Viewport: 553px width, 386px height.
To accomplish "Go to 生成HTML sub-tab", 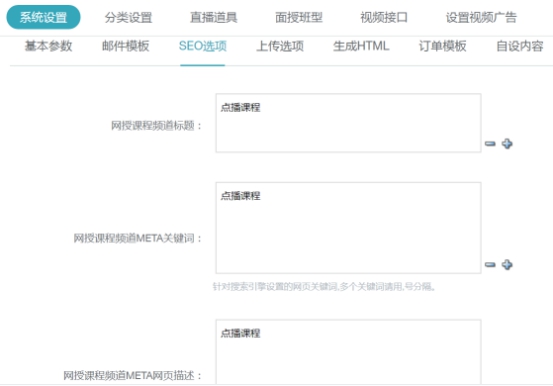I will point(361,46).
